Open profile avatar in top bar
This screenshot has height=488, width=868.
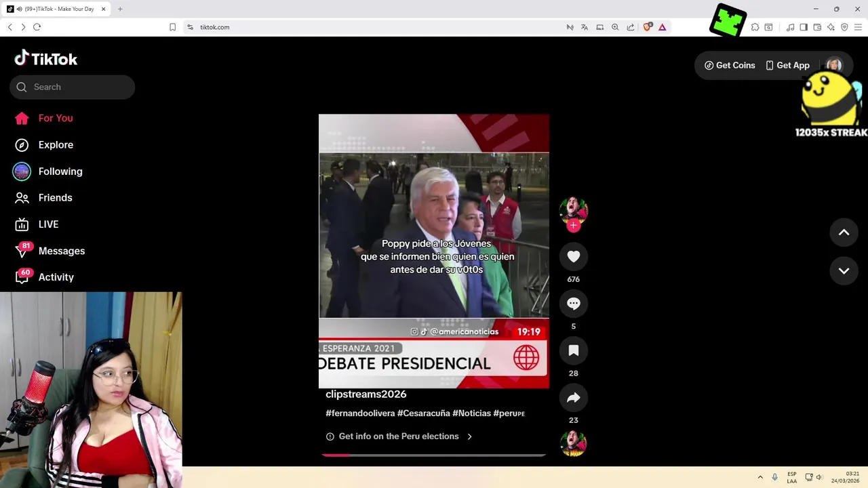tap(834, 65)
